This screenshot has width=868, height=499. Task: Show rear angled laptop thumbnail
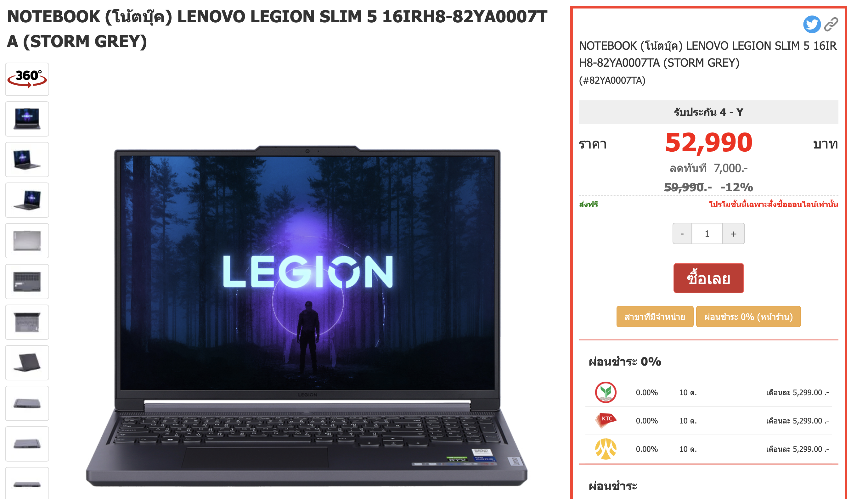(27, 362)
